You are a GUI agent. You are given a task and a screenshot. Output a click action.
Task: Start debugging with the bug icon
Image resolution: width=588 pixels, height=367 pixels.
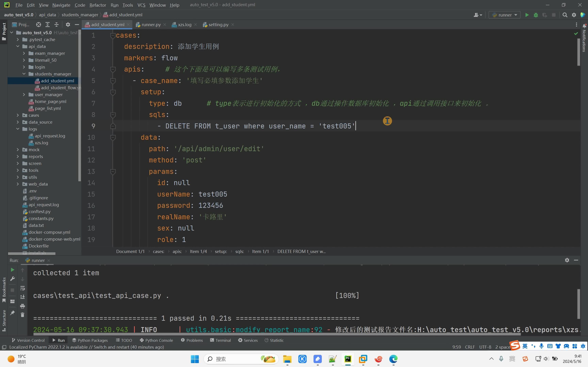(536, 15)
